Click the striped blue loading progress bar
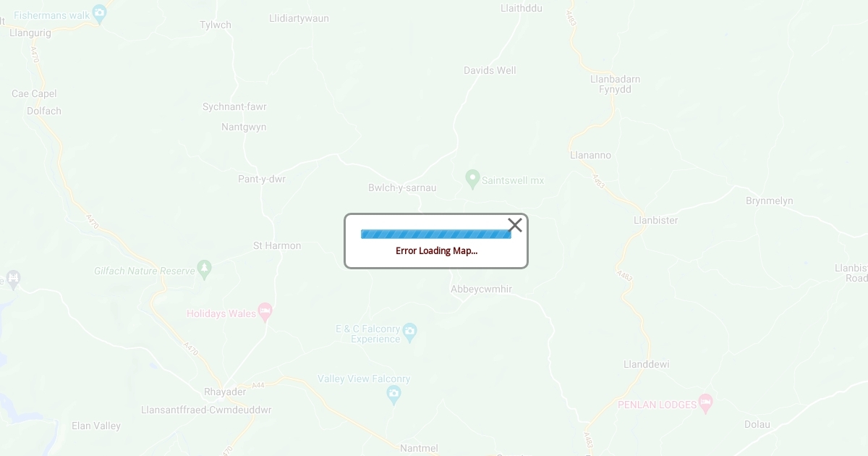 (436, 234)
